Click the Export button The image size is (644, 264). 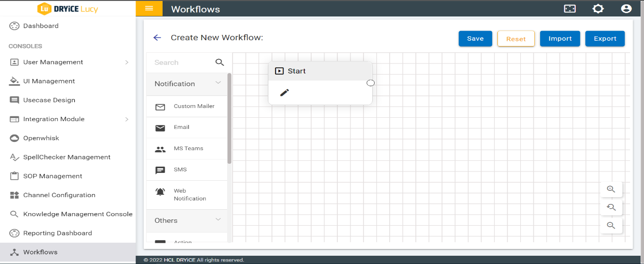pos(605,39)
